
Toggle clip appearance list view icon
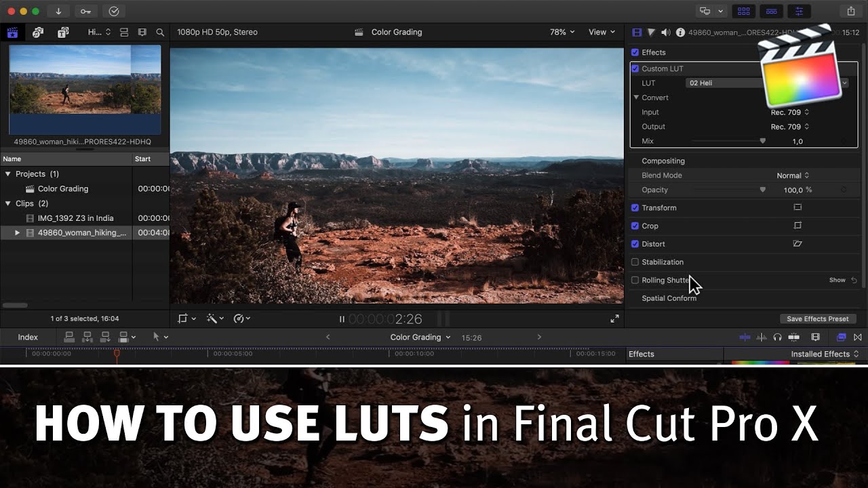coord(124,32)
